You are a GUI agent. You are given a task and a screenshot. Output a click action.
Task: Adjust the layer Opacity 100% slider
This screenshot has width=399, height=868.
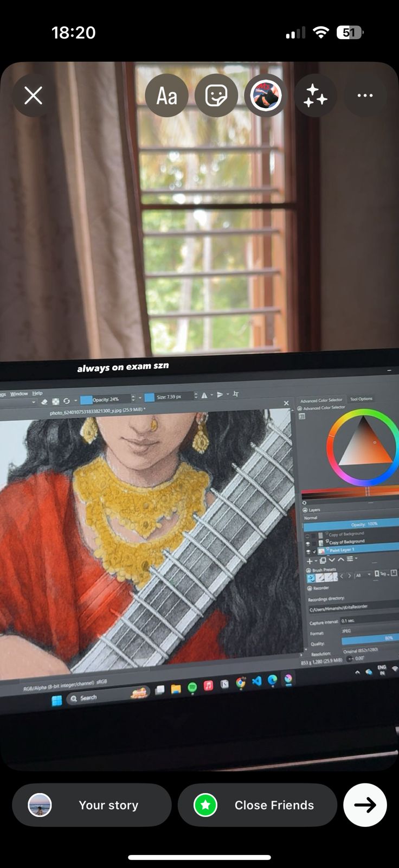(x=351, y=525)
